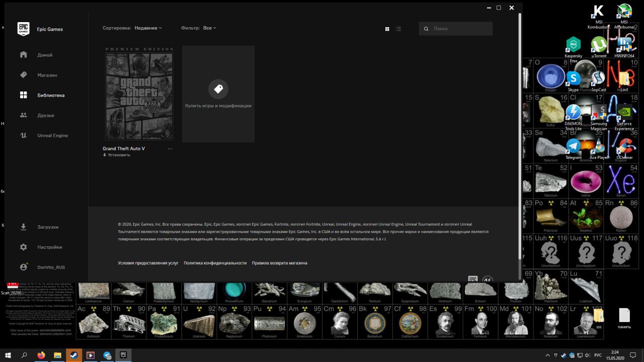Select the CCleaner desktop icon
Image resolution: width=644 pixels, height=362 pixels.
624,149
